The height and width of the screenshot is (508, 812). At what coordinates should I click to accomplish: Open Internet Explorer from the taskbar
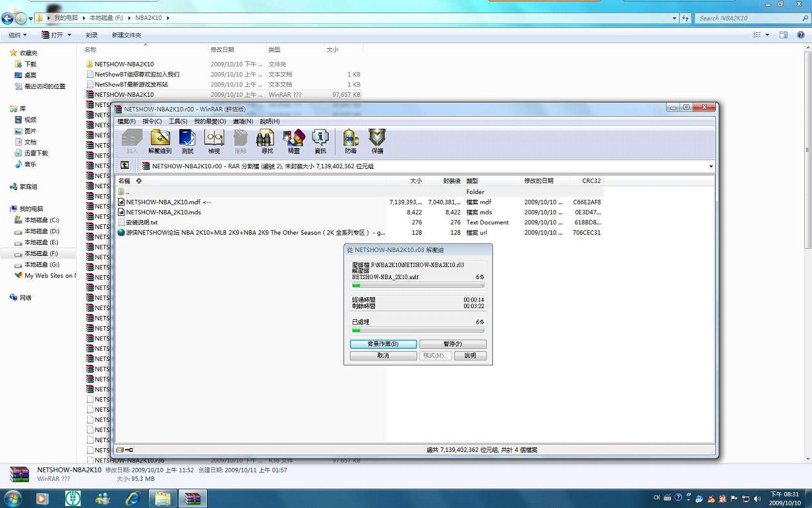pos(133,498)
